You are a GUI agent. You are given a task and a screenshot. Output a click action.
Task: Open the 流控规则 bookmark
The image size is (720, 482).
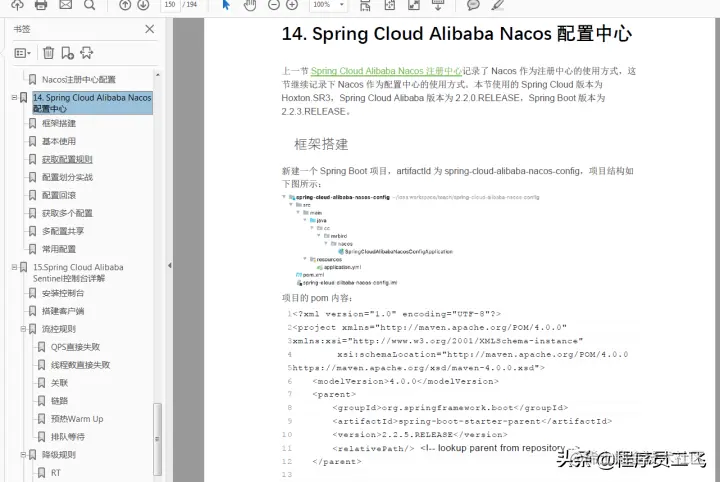pos(59,329)
